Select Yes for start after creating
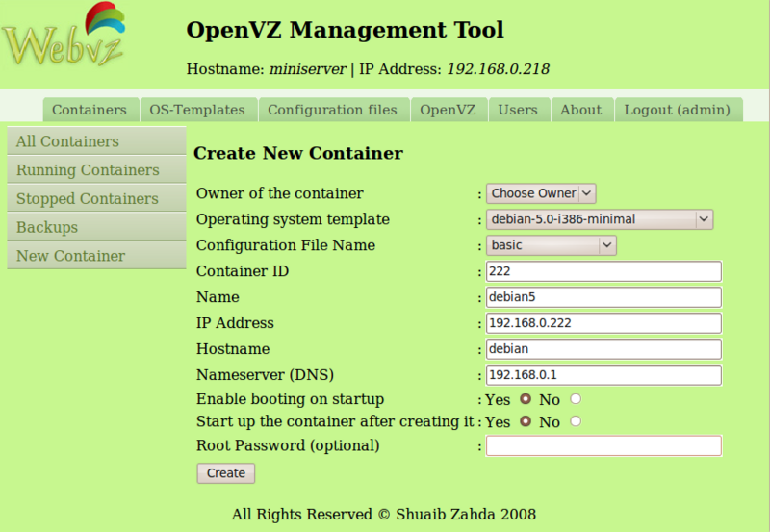 pos(526,421)
